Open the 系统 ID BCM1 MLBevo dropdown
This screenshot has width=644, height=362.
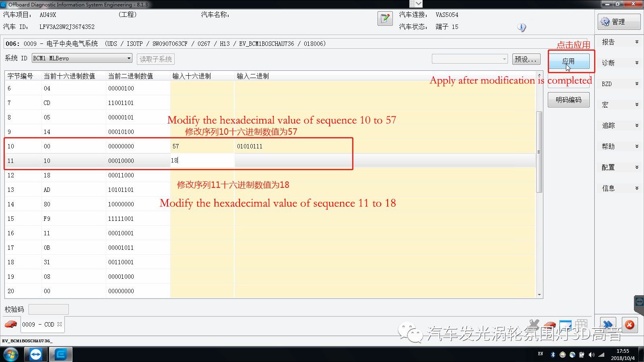tap(129, 58)
